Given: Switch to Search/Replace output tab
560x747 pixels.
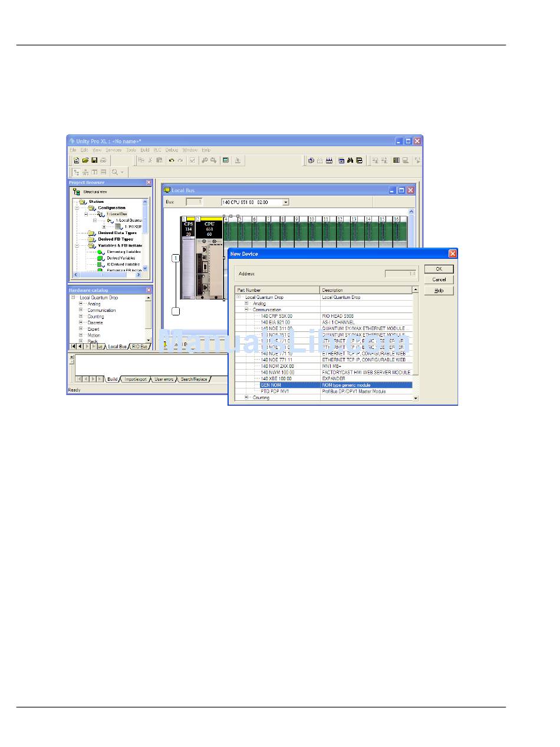Looking at the screenshot, I should (194, 379).
